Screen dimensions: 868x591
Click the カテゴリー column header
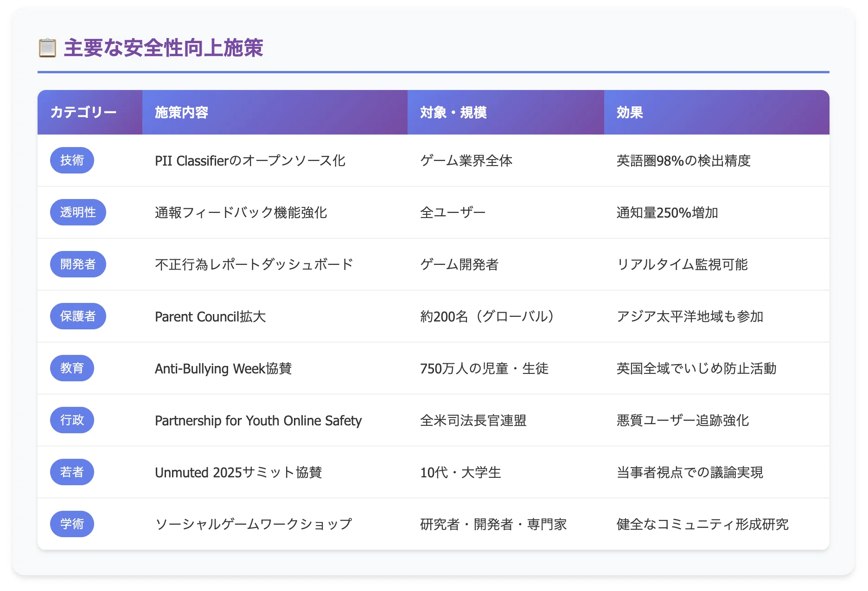tap(90, 112)
